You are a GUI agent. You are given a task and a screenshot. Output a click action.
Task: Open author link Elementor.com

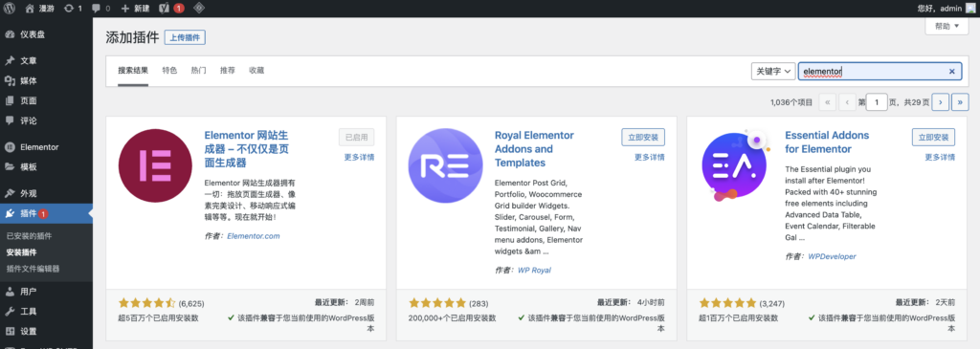(x=253, y=236)
